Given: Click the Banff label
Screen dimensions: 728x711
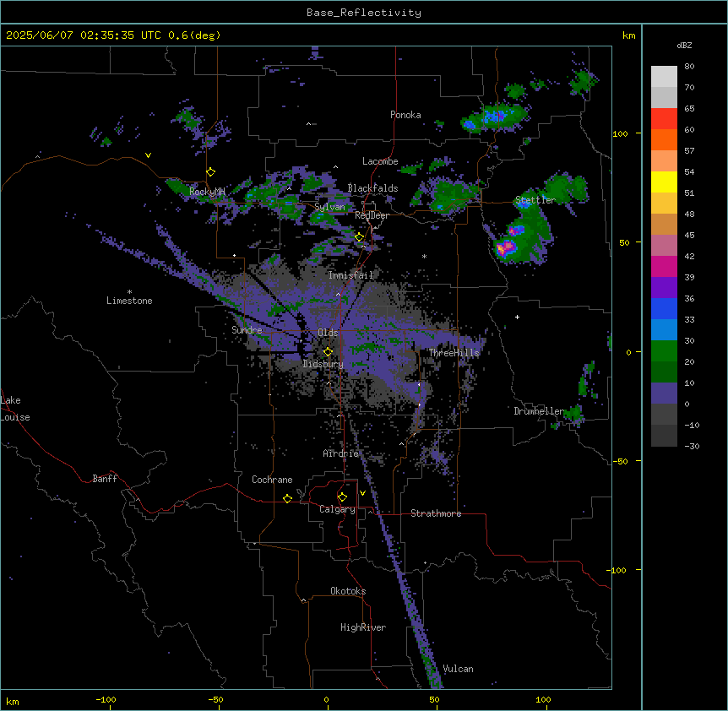Looking at the screenshot, I should (105, 479).
